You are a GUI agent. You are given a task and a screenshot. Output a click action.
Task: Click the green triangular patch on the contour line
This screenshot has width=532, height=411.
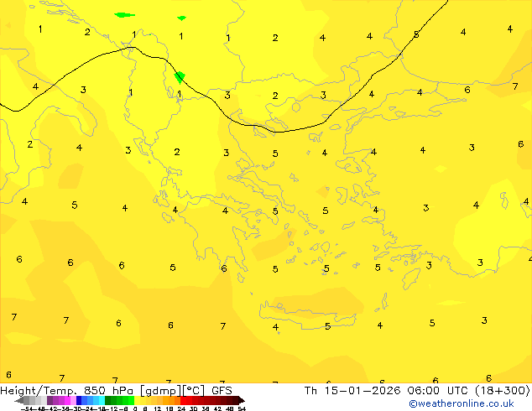point(180,77)
